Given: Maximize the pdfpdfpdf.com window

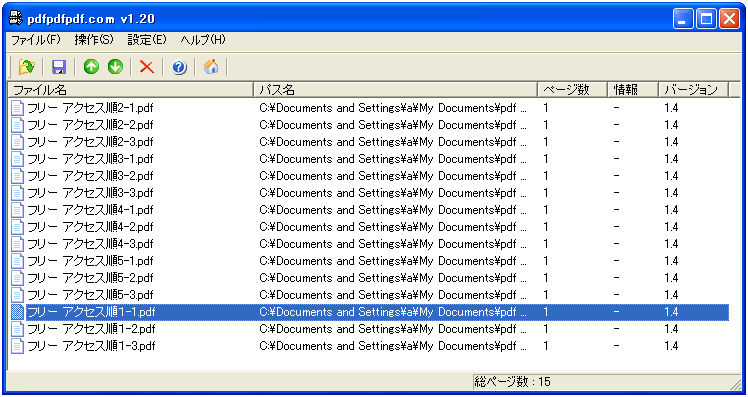Looking at the screenshot, I should point(706,19).
